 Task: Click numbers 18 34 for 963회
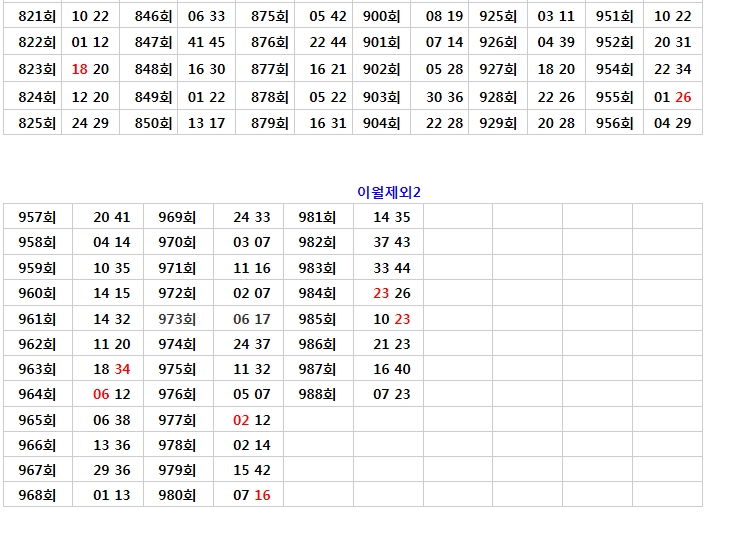[x=112, y=369]
